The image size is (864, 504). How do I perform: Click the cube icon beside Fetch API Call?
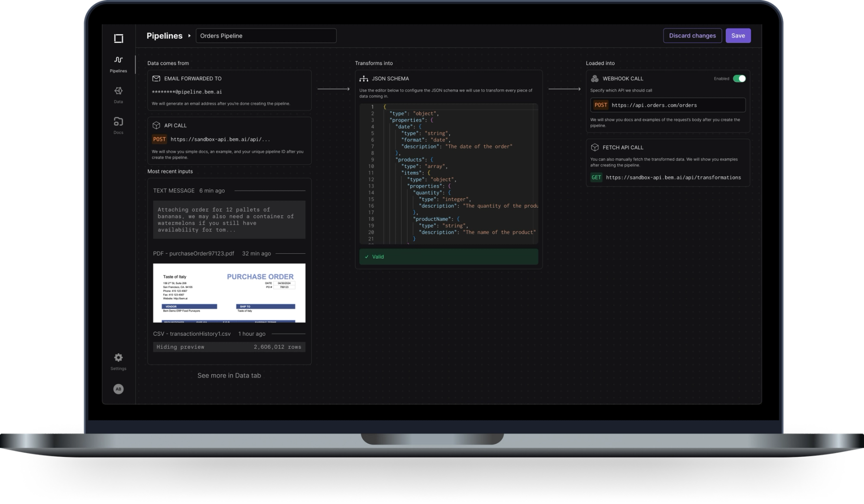pos(595,147)
